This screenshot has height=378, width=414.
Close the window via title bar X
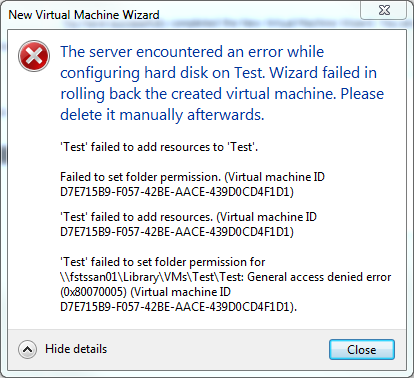point(384,10)
